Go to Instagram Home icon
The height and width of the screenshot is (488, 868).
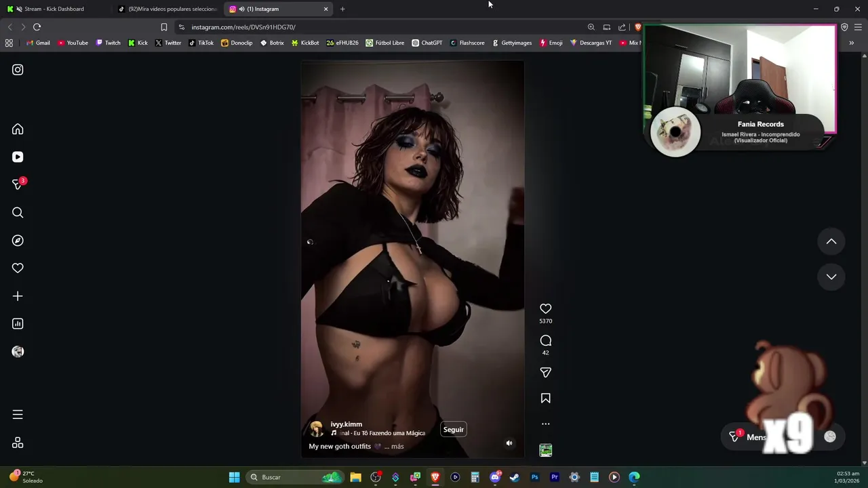pyautogui.click(x=18, y=129)
